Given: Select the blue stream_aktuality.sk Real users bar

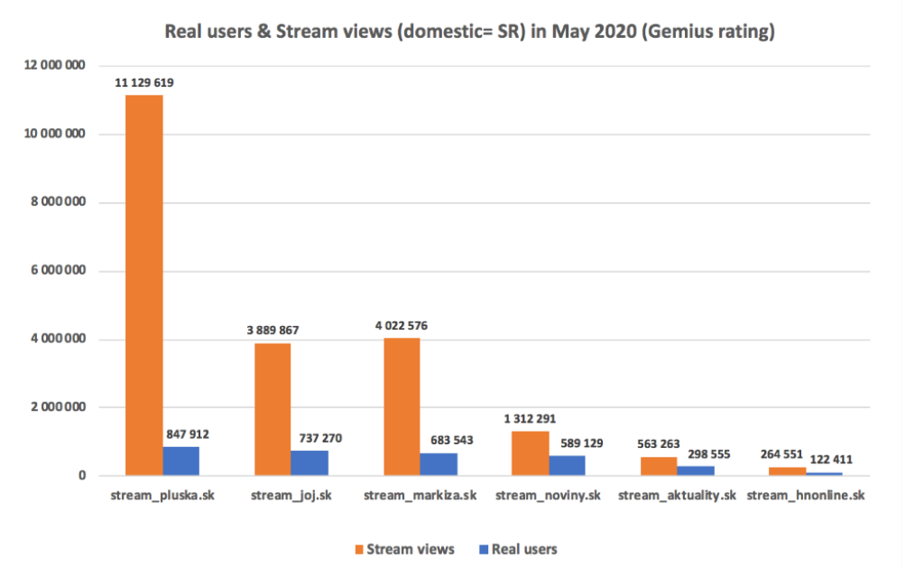Looking at the screenshot, I should pyautogui.click(x=696, y=470).
